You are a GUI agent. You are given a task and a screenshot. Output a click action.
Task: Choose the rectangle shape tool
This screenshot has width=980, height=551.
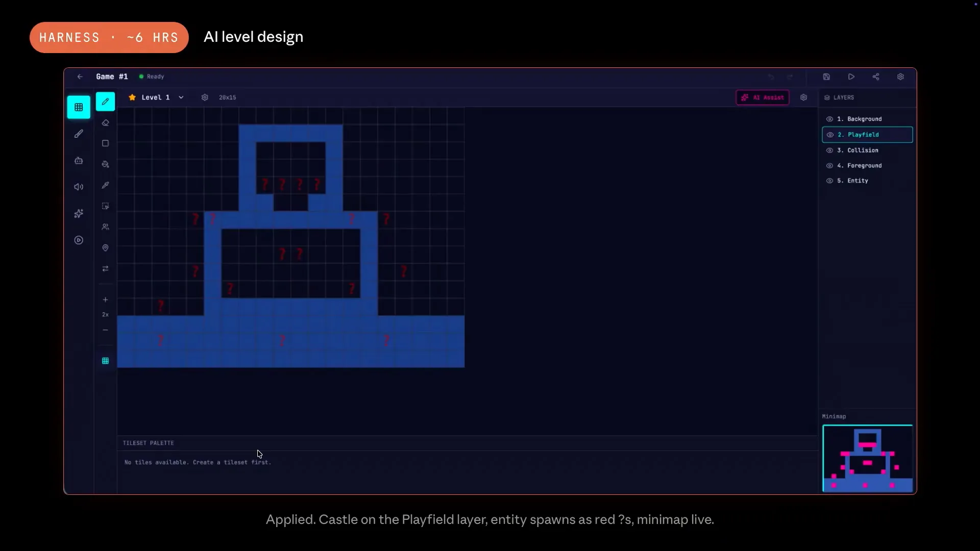pos(105,143)
